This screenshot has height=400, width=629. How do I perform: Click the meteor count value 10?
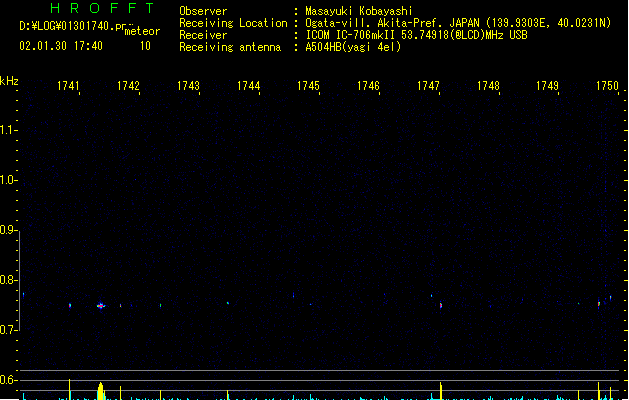click(x=145, y=46)
